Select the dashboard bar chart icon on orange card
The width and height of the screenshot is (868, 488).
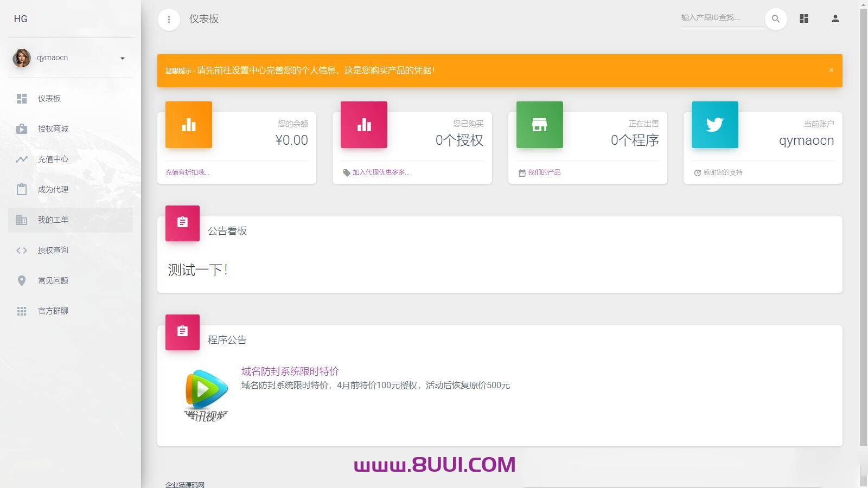tap(188, 125)
